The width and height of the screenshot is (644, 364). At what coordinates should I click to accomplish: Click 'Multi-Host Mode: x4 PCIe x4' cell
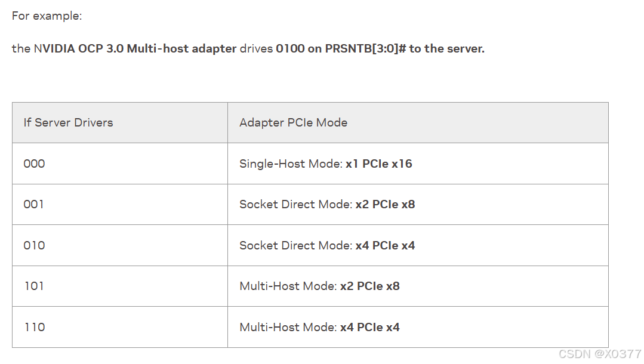(418, 327)
